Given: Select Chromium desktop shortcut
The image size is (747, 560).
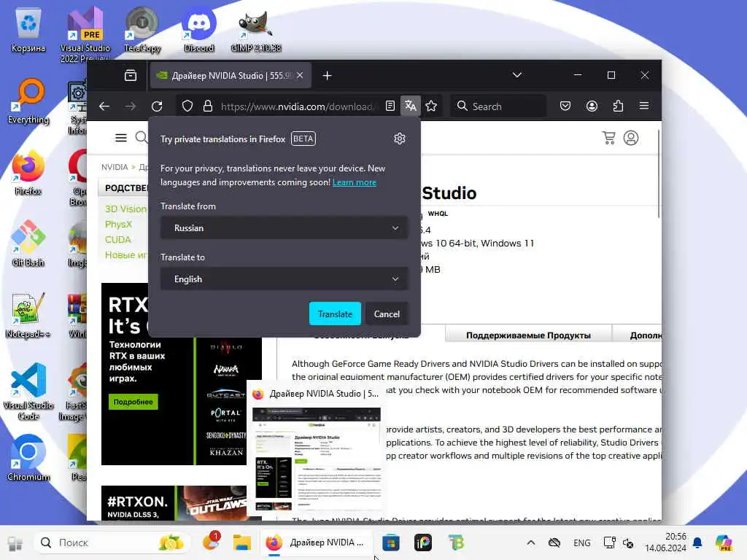Looking at the screenshot, I should click(28, 458).
